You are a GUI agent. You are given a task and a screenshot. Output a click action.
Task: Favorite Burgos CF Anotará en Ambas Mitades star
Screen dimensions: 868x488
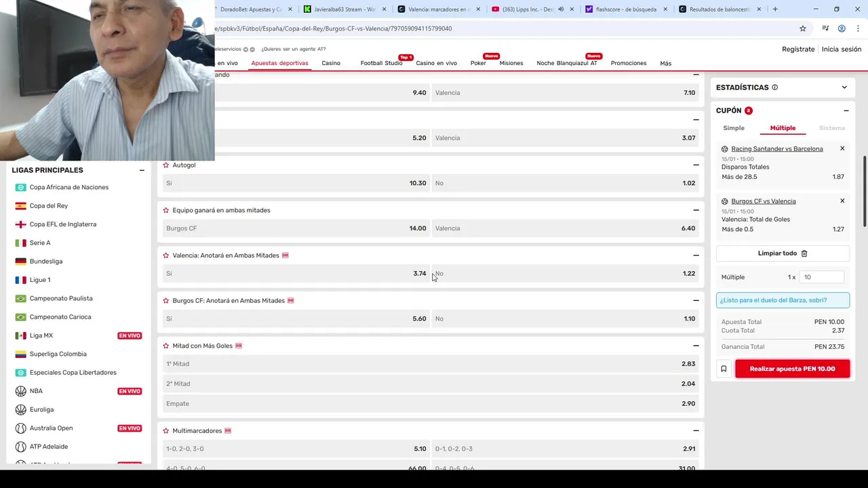point(165,300)
